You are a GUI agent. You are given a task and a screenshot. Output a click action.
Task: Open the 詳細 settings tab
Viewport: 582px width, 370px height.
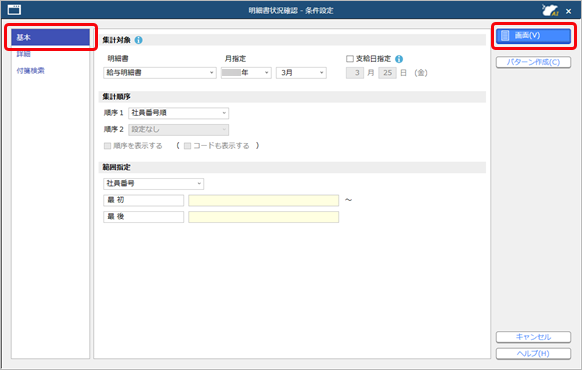(23, 54)
